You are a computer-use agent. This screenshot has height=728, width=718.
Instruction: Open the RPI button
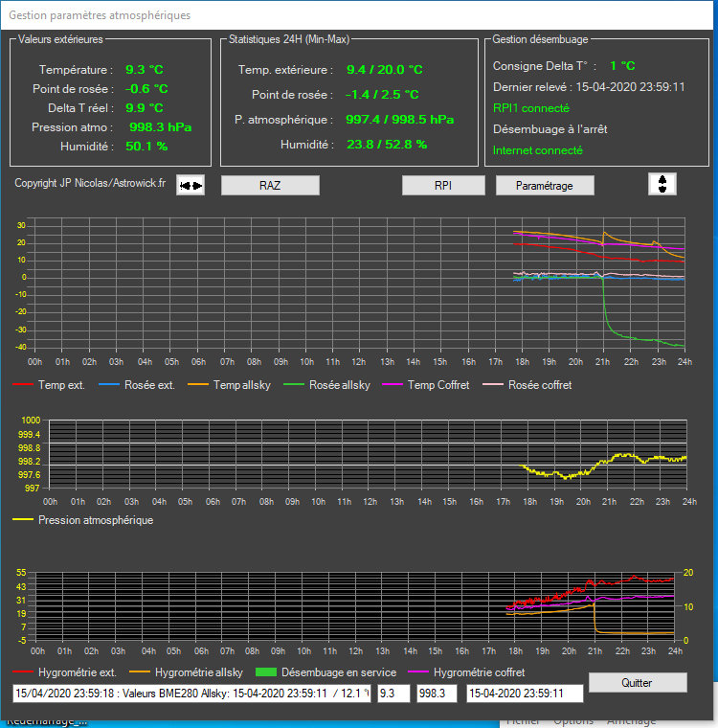pyautogui.click(x=443, y=185)
